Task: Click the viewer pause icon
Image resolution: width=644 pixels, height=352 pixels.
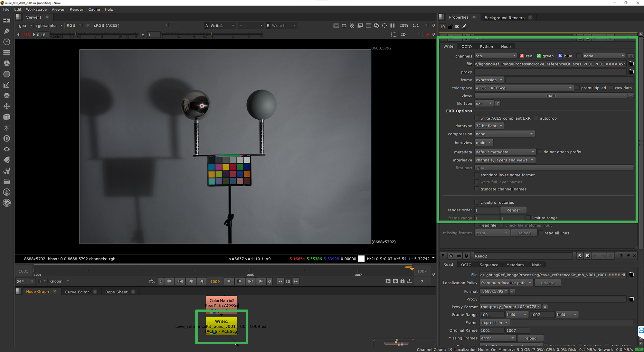Action: [x=392, y=25]
